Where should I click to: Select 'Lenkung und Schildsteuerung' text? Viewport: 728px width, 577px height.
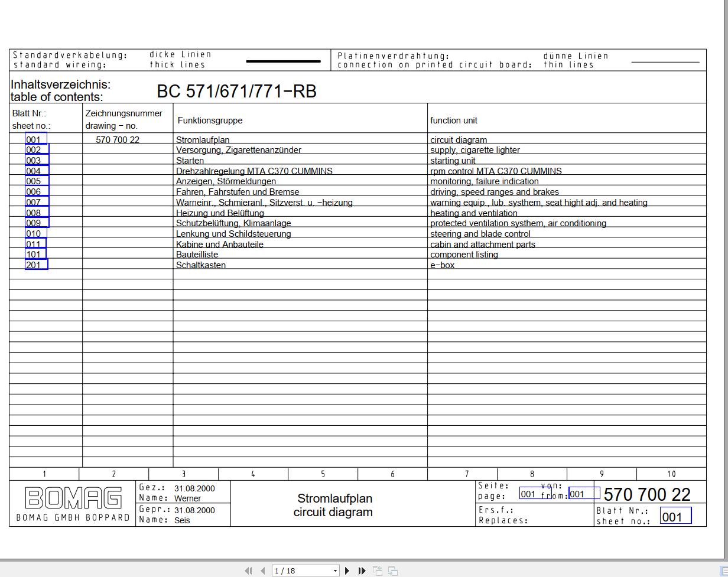(x=233, y=233)
